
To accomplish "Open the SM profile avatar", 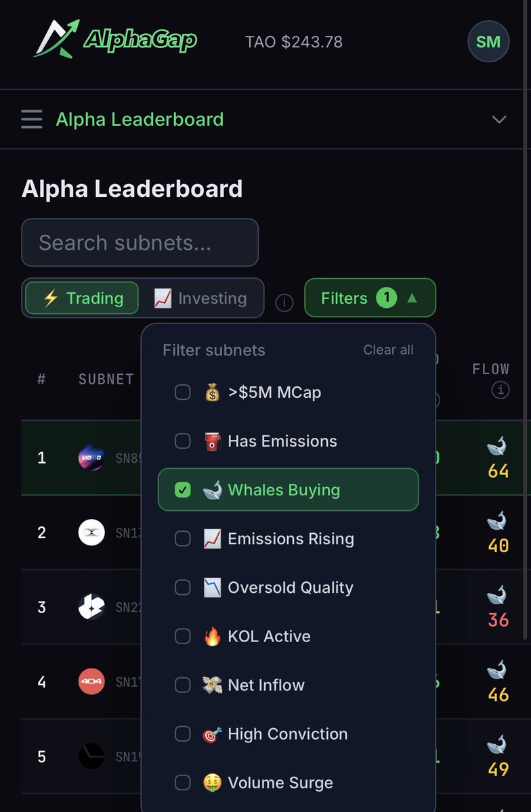I will click(x=488, y=42).
